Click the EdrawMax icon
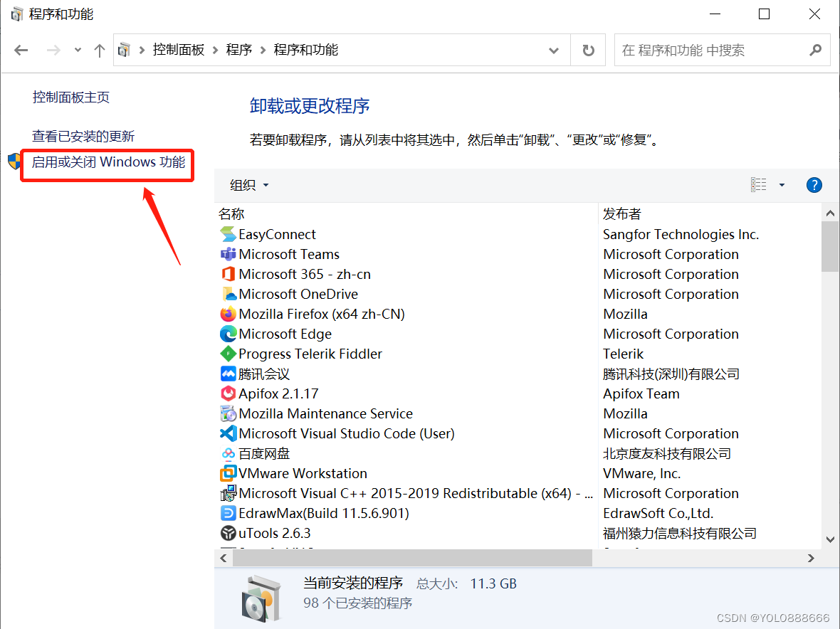 coord(229,513)
